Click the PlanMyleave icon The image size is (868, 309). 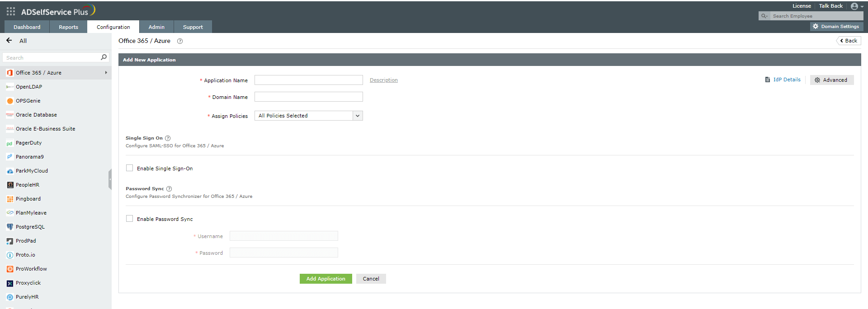click(9, 213)
